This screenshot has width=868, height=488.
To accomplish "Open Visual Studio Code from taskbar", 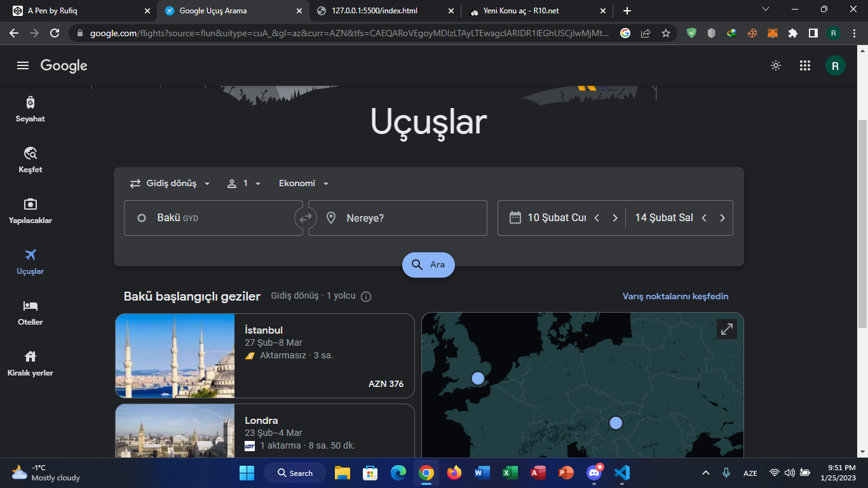I will tap(622, 473).
